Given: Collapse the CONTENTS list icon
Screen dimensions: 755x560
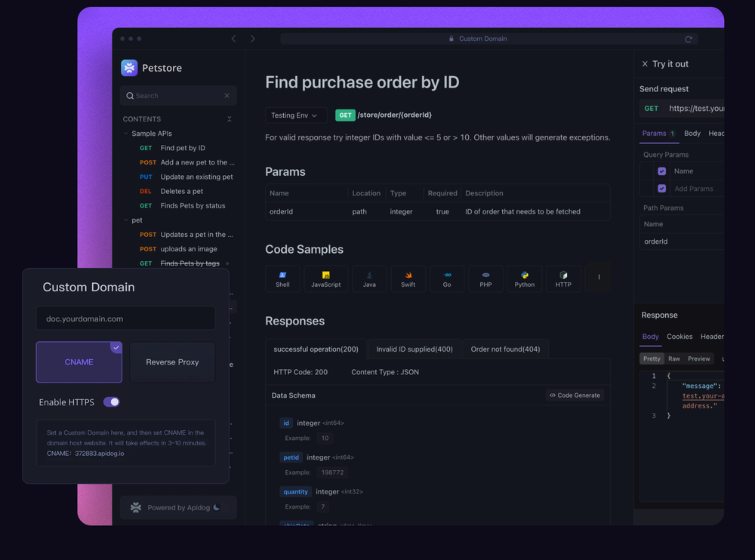Looking at the screenshot, I should coord(230,119).
